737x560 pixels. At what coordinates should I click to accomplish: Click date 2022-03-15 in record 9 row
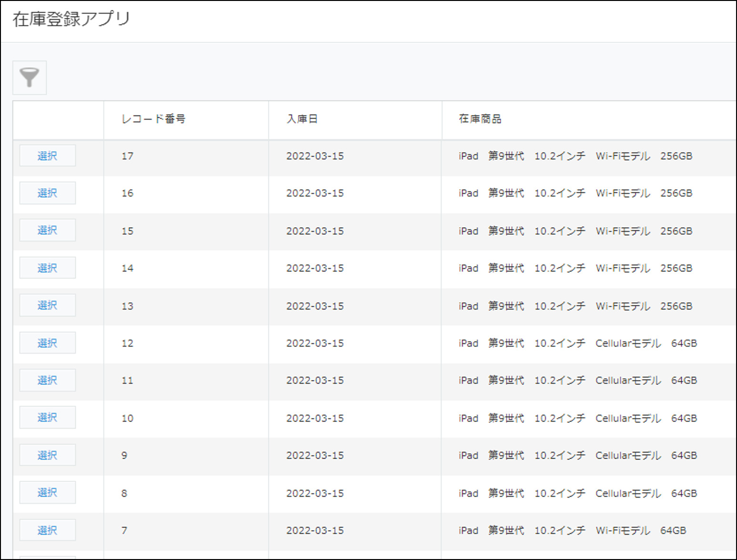(315, 455)
